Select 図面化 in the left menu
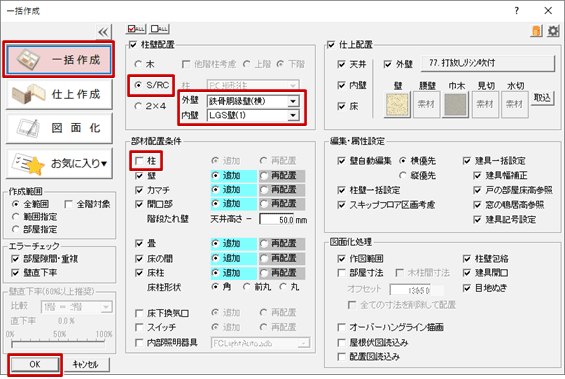The height and width of the screenshot is (379, 565). tap(59, 128)
